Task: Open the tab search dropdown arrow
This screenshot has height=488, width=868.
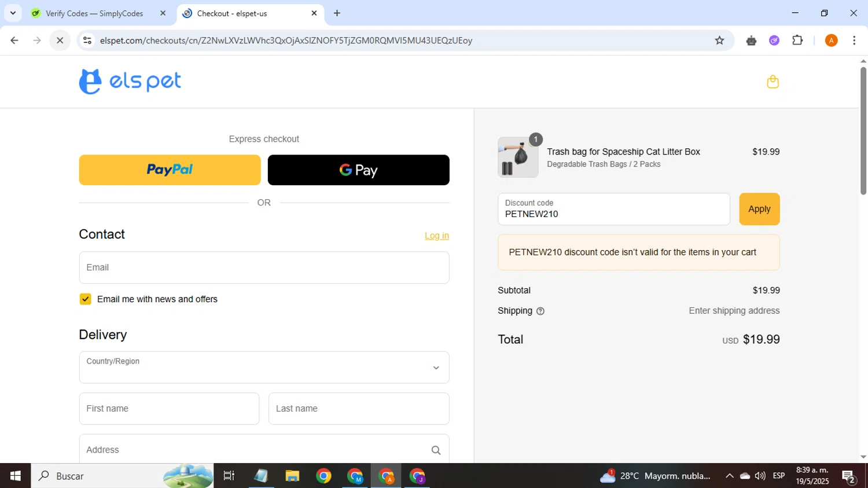Action: click(13, 13)
